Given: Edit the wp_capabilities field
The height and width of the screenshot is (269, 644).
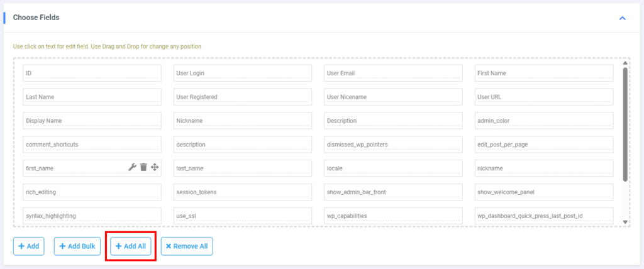Looking at the screenshot, I should click(393, 216).
